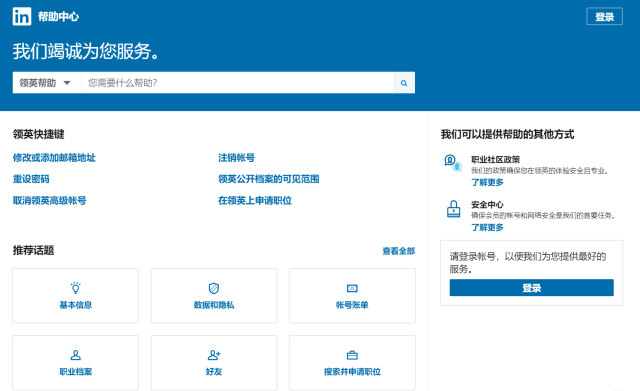Open the 重设密码 link
The width and height of the screenshot is (640, 391).
pyautogui.click(x=31, y=179)
